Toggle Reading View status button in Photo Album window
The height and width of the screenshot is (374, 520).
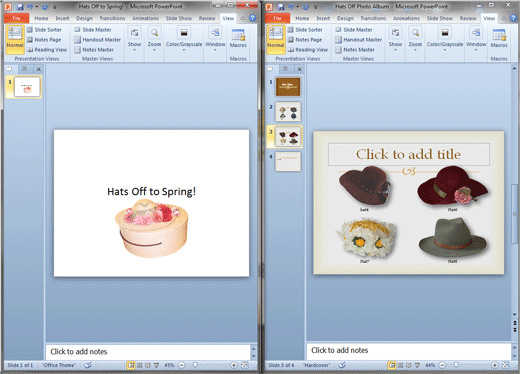click(409, 365)
